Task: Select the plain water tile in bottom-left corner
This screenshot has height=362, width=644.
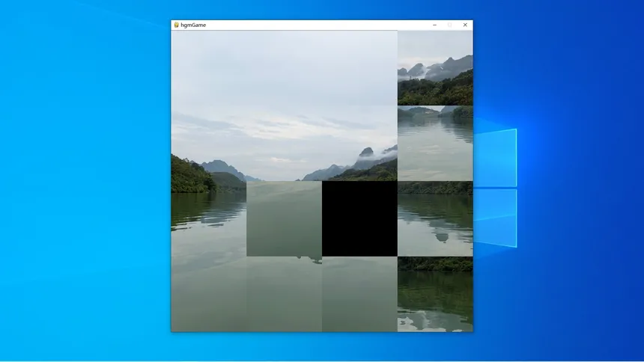Action: [x=209, y=294]
